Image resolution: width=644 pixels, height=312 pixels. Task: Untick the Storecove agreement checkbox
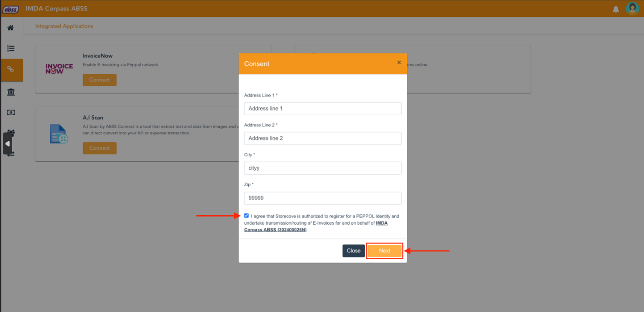click(x=246, y=215)
